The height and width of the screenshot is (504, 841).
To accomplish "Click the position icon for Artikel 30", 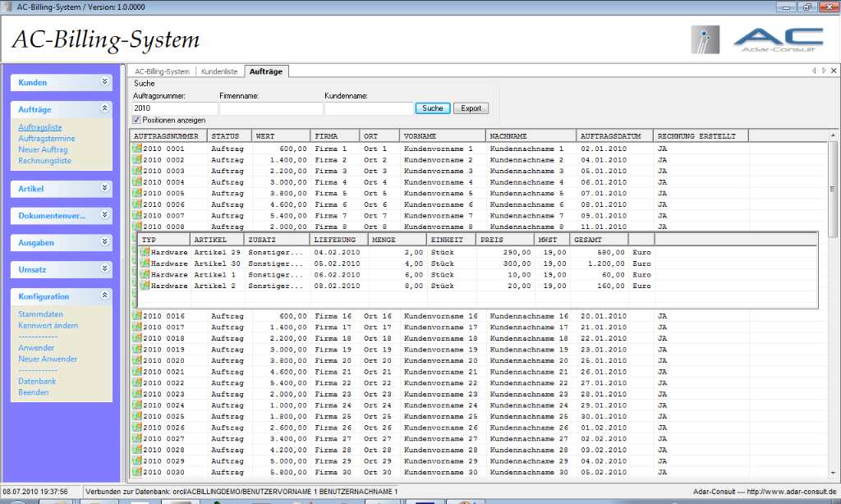I will coord(145,263).
